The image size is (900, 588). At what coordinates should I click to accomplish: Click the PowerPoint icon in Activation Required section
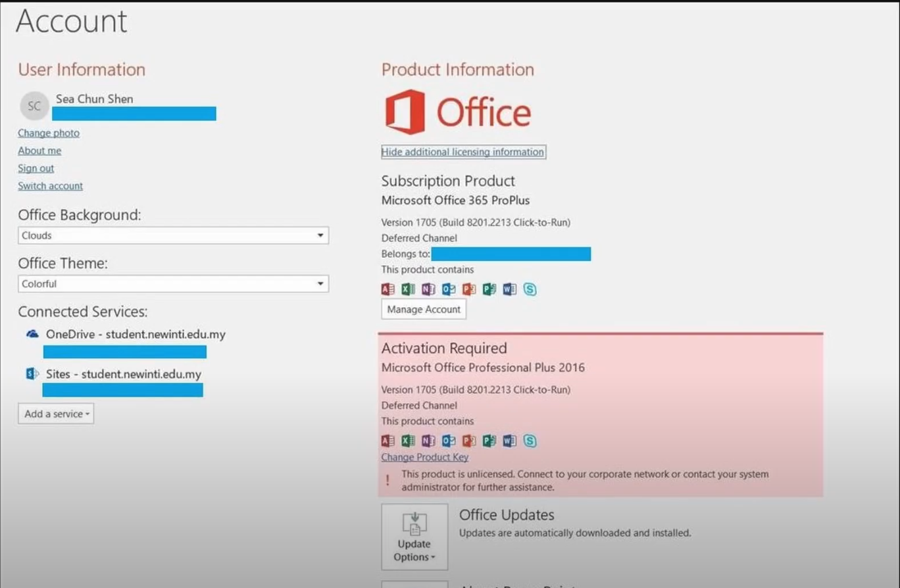point(469,441)
